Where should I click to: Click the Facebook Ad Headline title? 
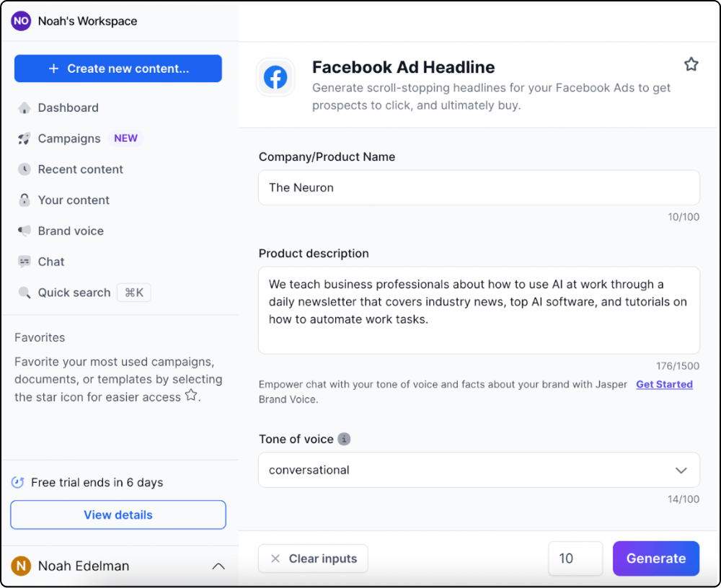point(403,67)
